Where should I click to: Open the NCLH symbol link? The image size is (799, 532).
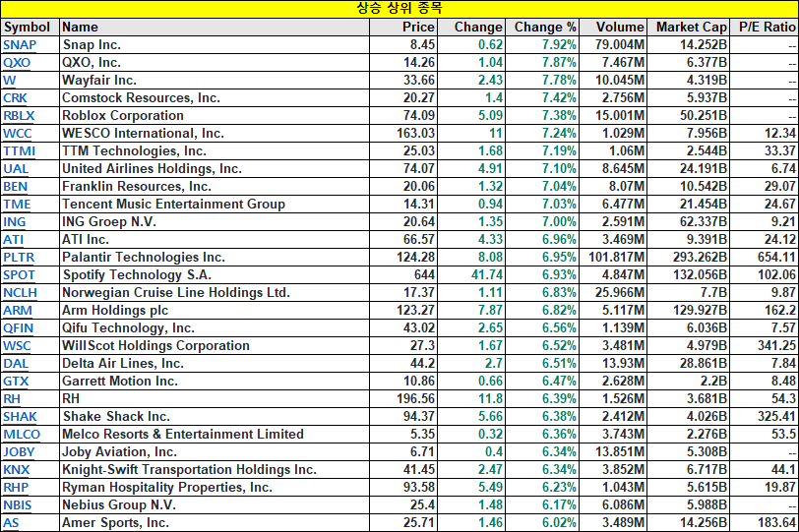click(x=20, y=293)
